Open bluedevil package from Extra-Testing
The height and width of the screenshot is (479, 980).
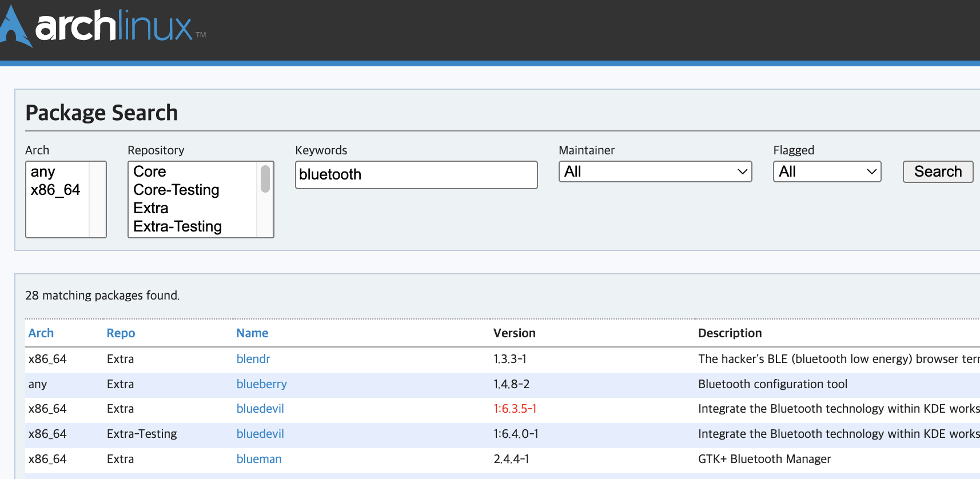(x=260, y=434)
